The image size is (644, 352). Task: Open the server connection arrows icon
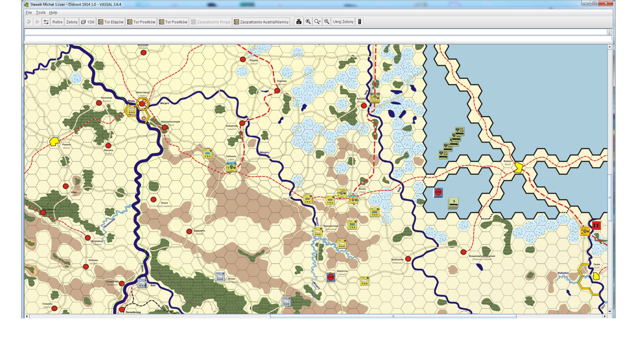pos(46,22)
